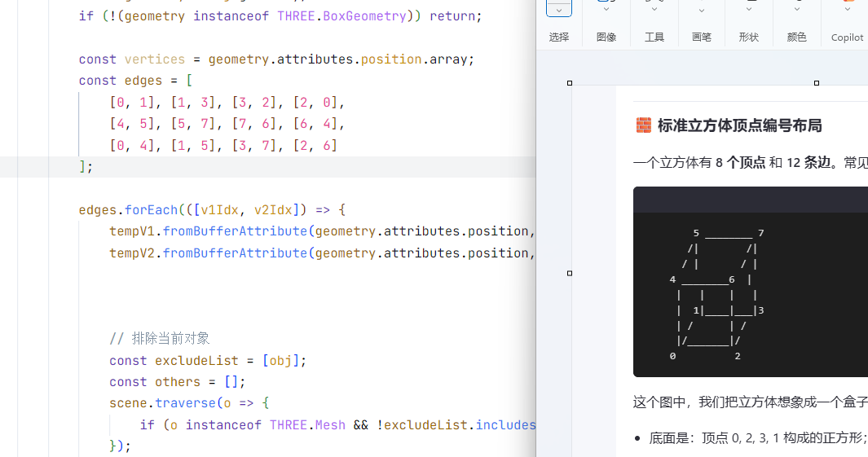868x457 pixels.
Task: Open the Copilot dropdown chevron
Action: 847,10
